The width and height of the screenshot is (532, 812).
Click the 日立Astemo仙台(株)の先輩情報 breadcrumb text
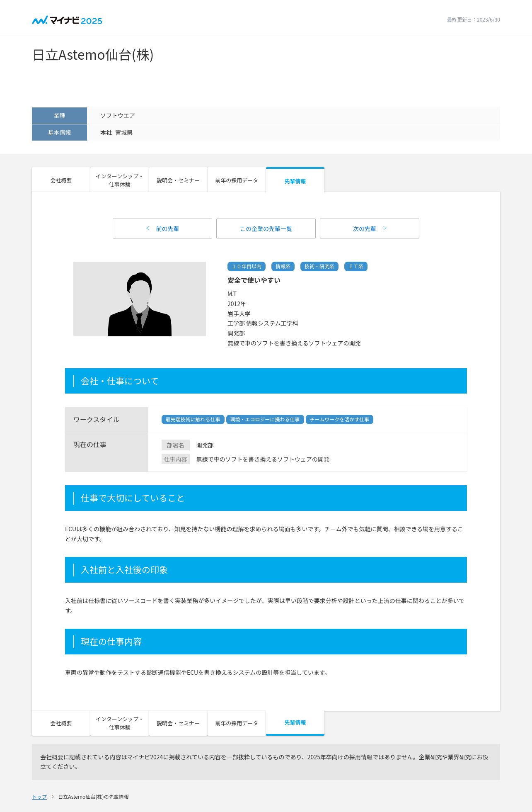pos(93,797)
